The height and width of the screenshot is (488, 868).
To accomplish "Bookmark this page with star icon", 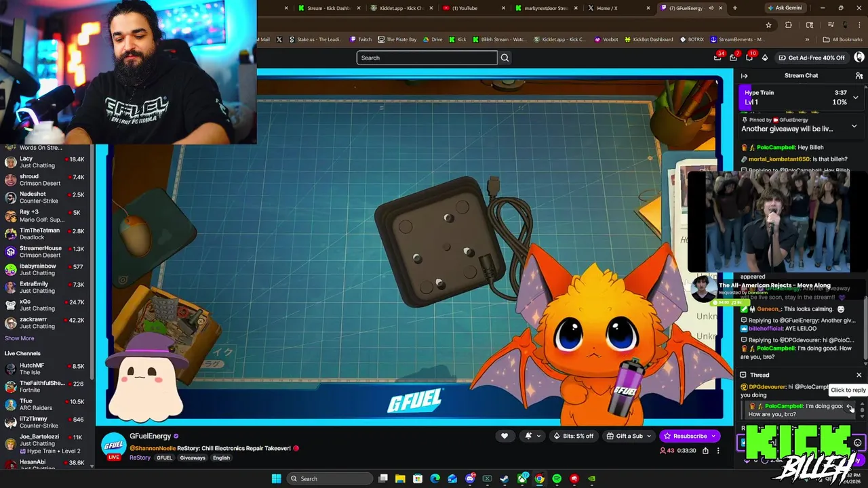I will point(768,25).
